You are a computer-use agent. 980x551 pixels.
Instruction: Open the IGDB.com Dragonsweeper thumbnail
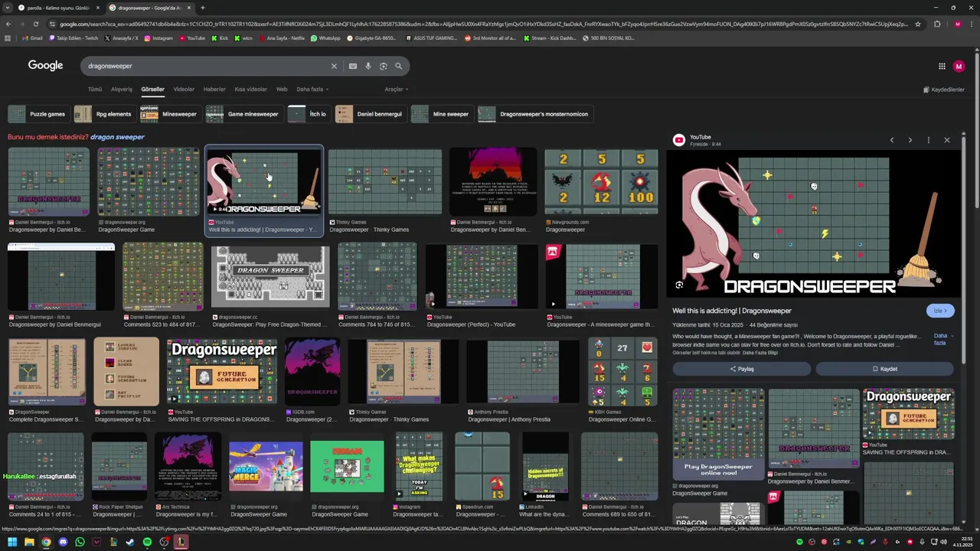[312, 371]
